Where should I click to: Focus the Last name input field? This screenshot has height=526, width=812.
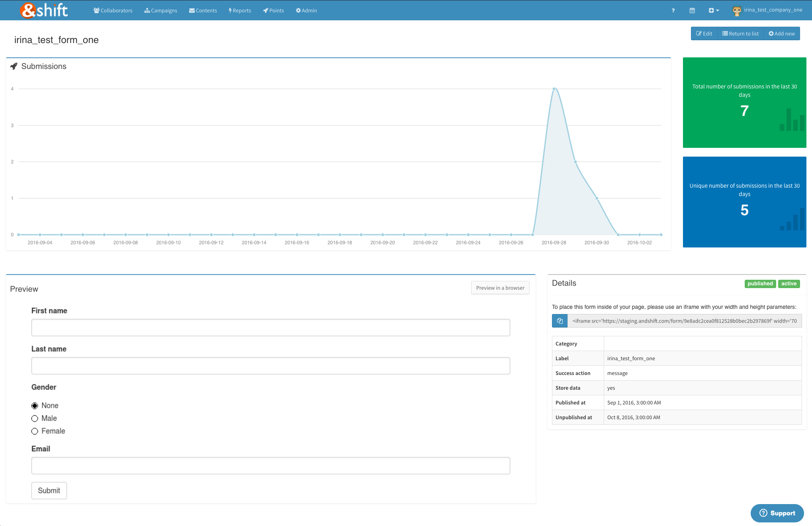tap(271, 366)
